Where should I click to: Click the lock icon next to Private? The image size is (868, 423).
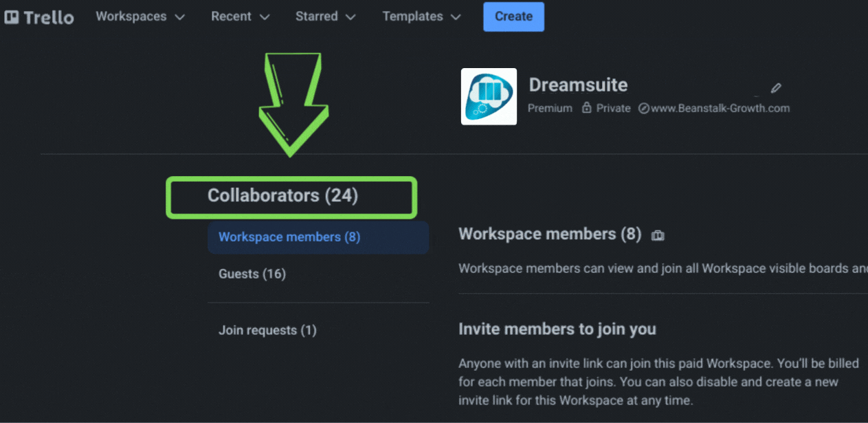[587, 108]
